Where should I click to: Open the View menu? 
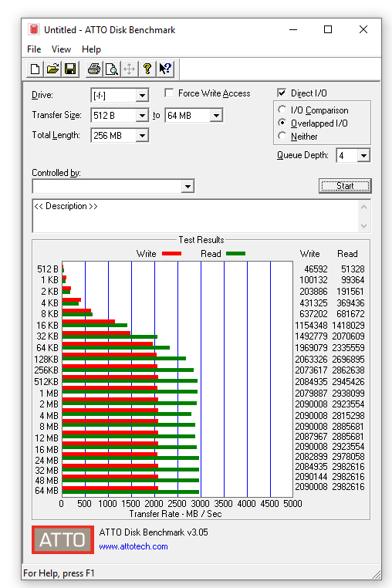pos(61,49)
